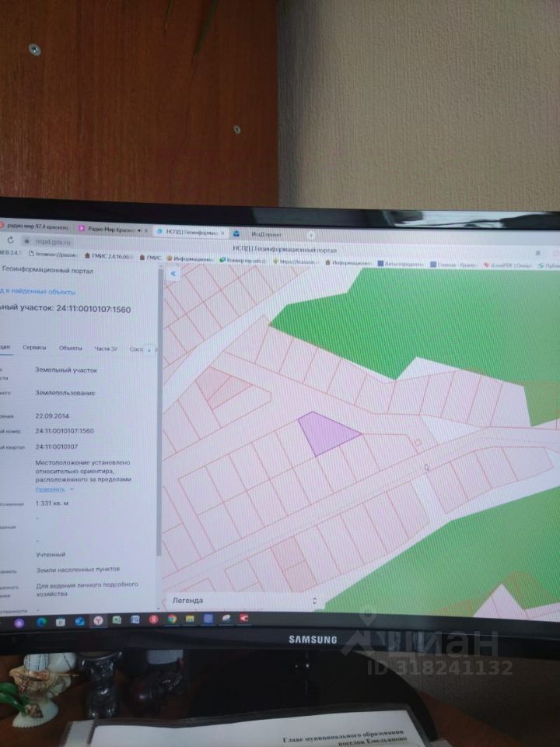Open Excel from the taskbar

click(117, 620)
